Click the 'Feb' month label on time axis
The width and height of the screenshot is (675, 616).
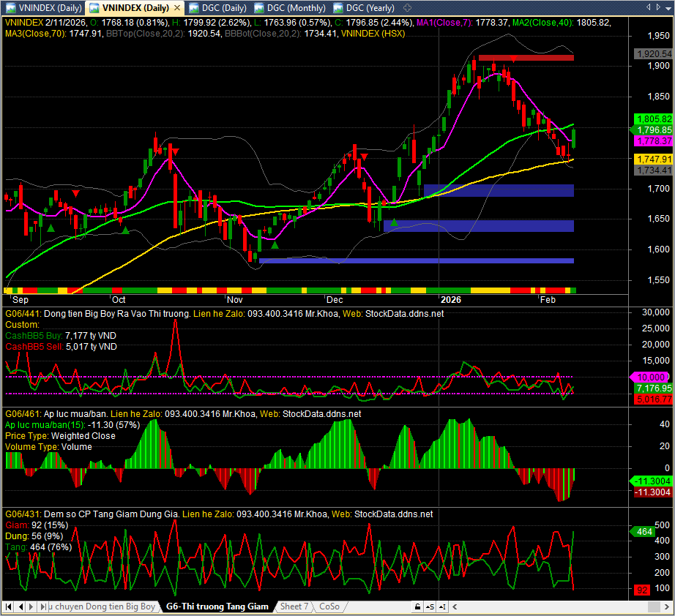coord(548,300)
